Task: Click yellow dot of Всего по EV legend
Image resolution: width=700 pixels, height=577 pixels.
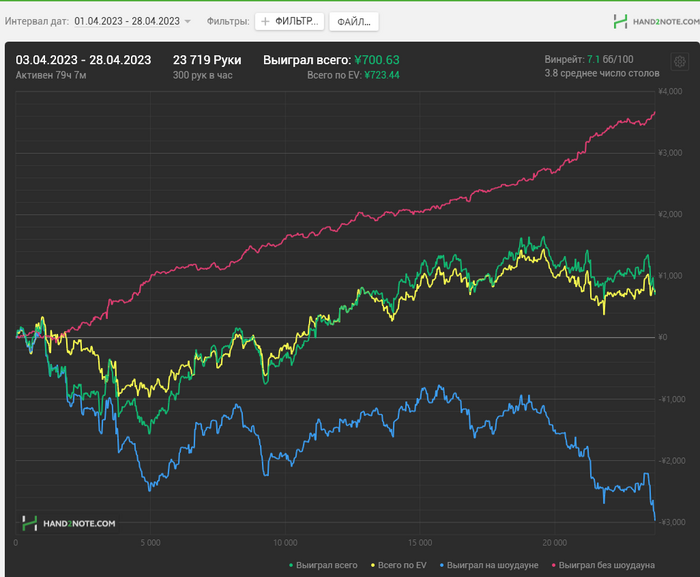Action: click(x=373, y=565)
